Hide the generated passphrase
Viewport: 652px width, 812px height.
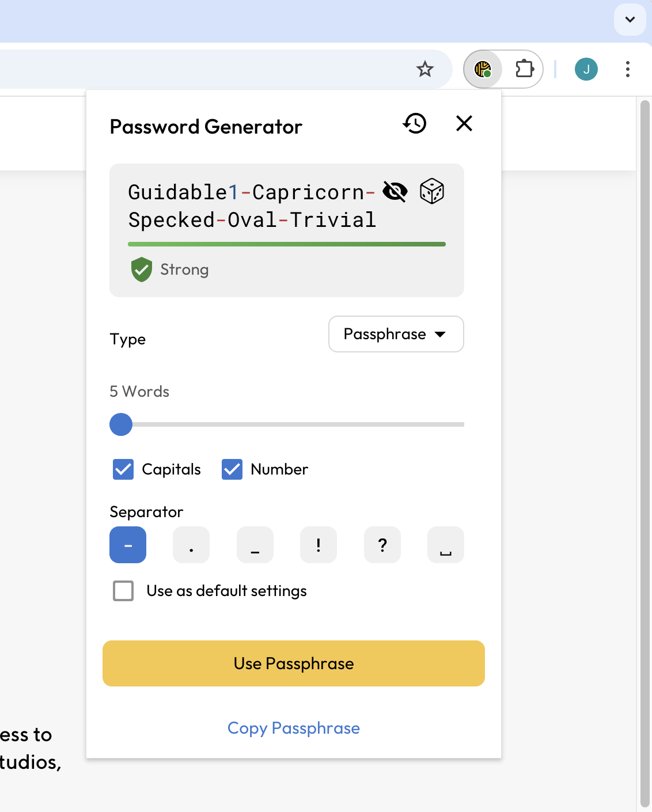[x=395, y=191]
